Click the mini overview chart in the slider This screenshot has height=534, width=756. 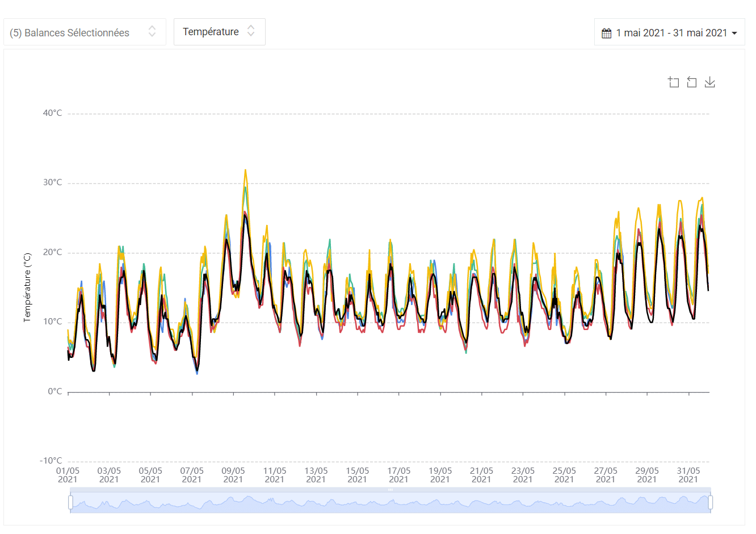(390, 502)
